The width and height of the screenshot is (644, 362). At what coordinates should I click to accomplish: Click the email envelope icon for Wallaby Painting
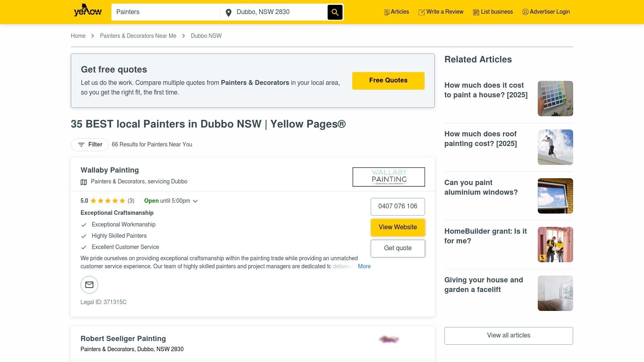[x=89, y=285]
